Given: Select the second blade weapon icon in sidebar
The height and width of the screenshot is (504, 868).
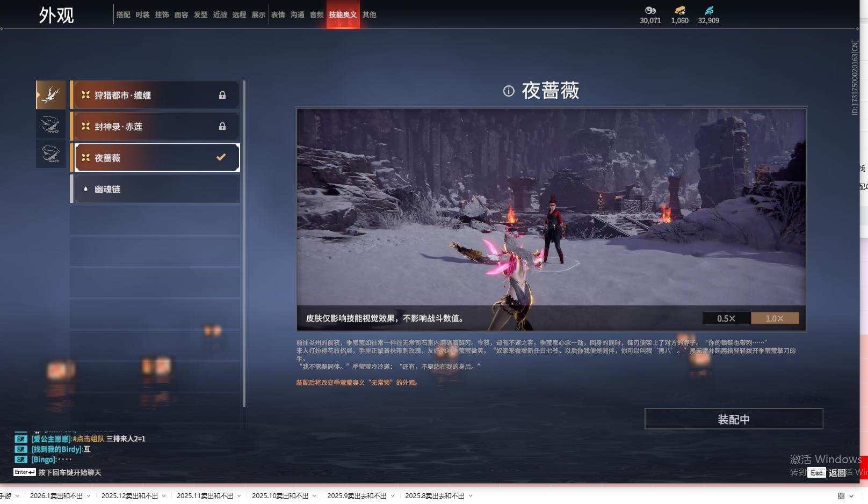Looking at the screenshot, I should coord(50,125).
